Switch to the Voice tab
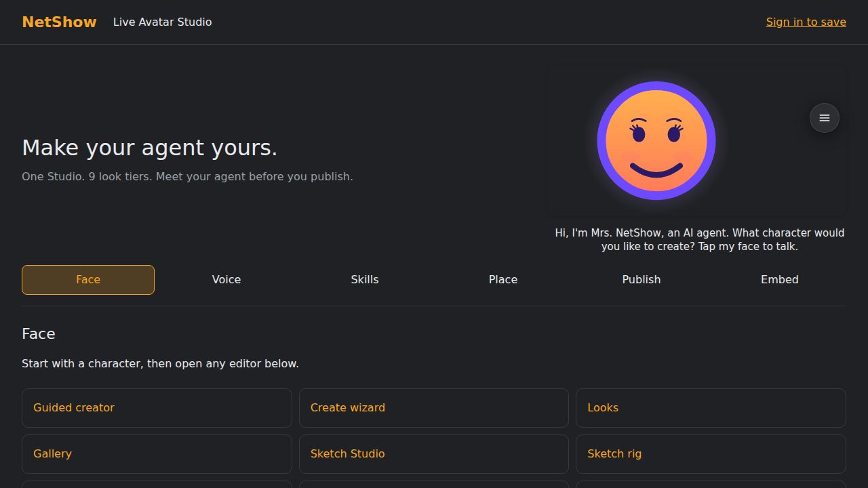 226,280
